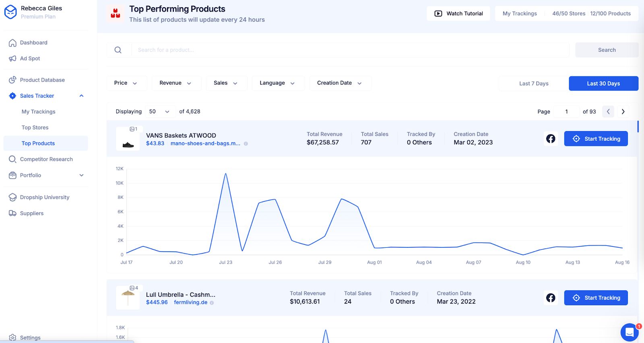Viewport: 644px width, 343px height.
Task: Select Top Stores in sidebar
Action: [35, 127]
